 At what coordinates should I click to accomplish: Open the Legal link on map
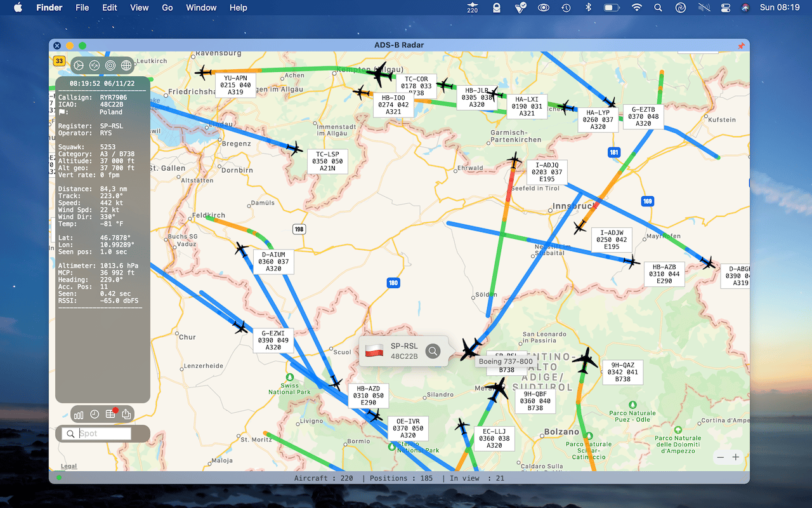click(69, 466)
